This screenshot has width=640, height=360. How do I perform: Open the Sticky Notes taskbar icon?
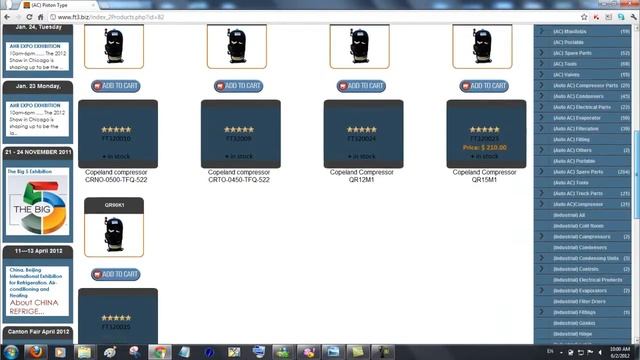point(358,352)
